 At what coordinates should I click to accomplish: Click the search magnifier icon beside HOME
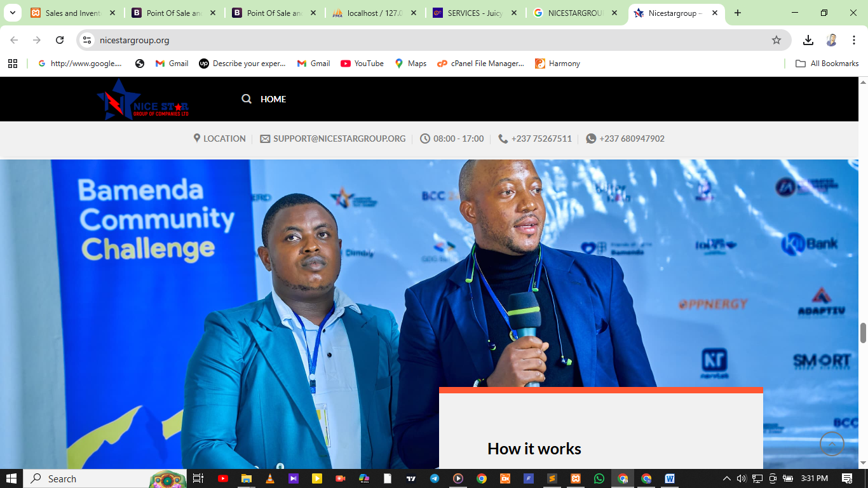click(247, 99)
